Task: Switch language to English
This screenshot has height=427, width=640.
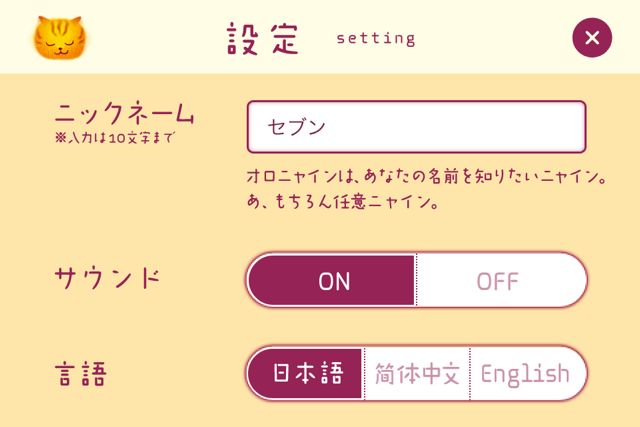Action: pos(527,374)
